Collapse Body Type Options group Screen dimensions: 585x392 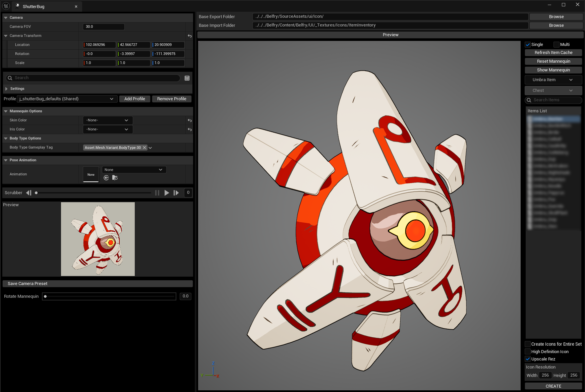click(x=6, y=138)
